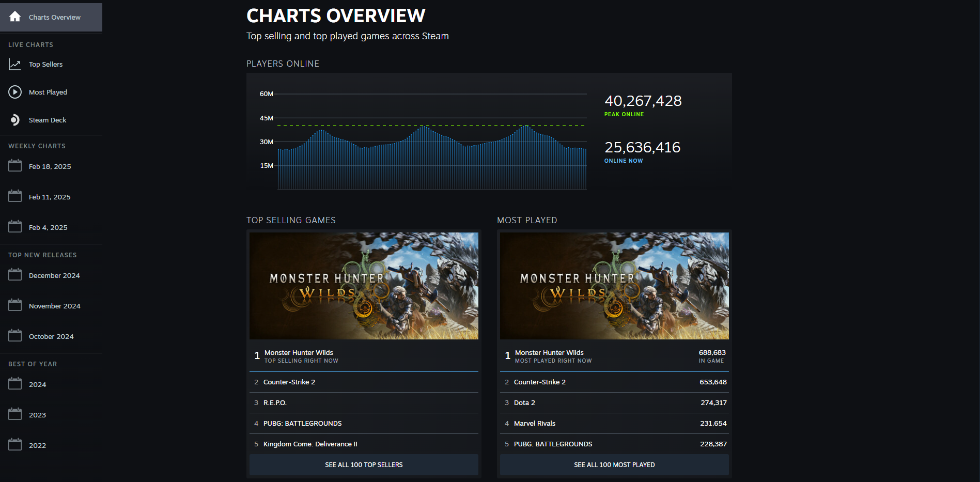Click the calendar icon beside 2024 best of year
980x482 pixels.
(15, 384)
